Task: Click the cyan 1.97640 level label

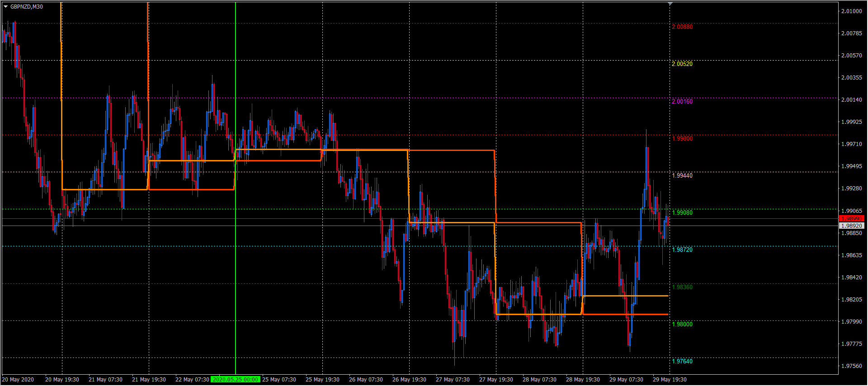Action: tap(682, 361)
